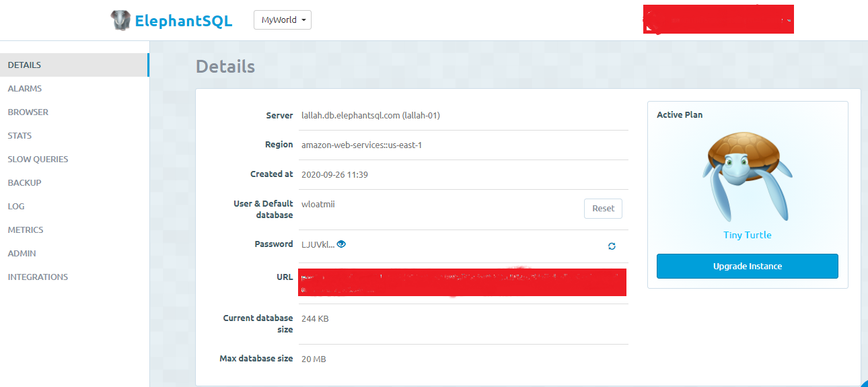Open the Slow Queries page
This screenshot has width=868, height=387.
(x=74, y=160)
